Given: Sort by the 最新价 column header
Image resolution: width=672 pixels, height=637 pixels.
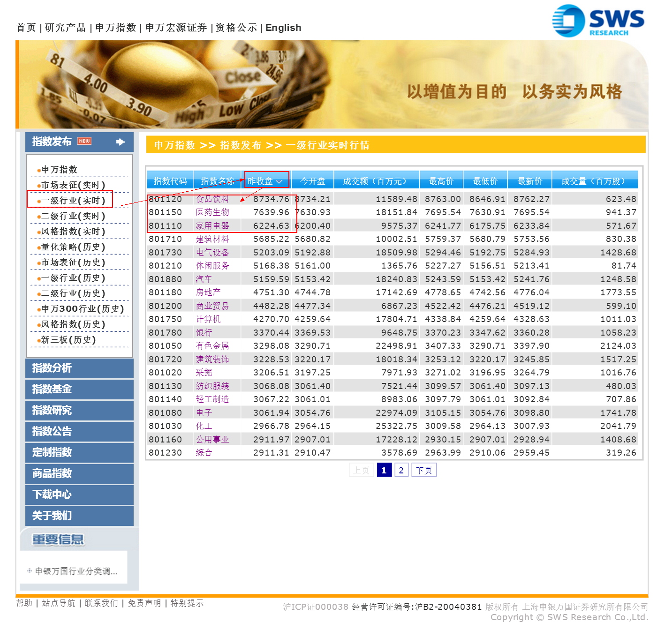Looking at the screenshot, I should [x=530, y=181].
